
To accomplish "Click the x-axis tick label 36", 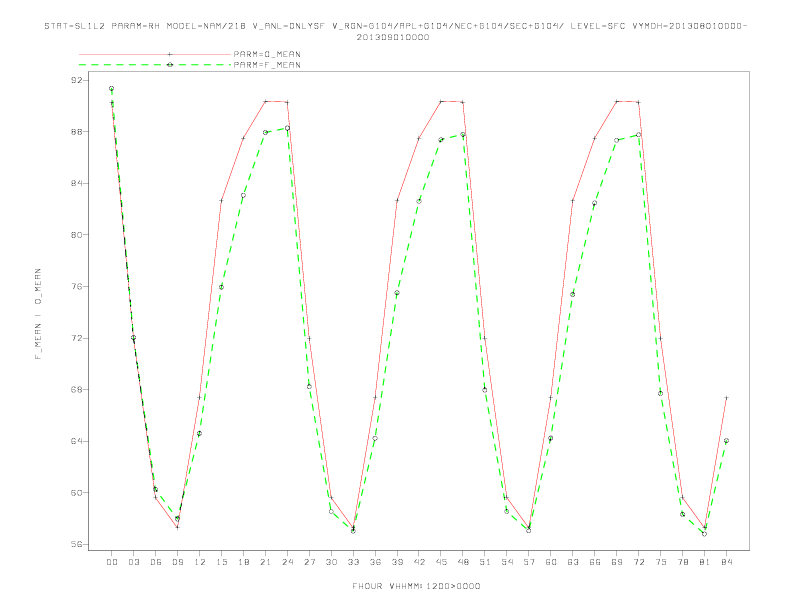I will coord(375,562).
